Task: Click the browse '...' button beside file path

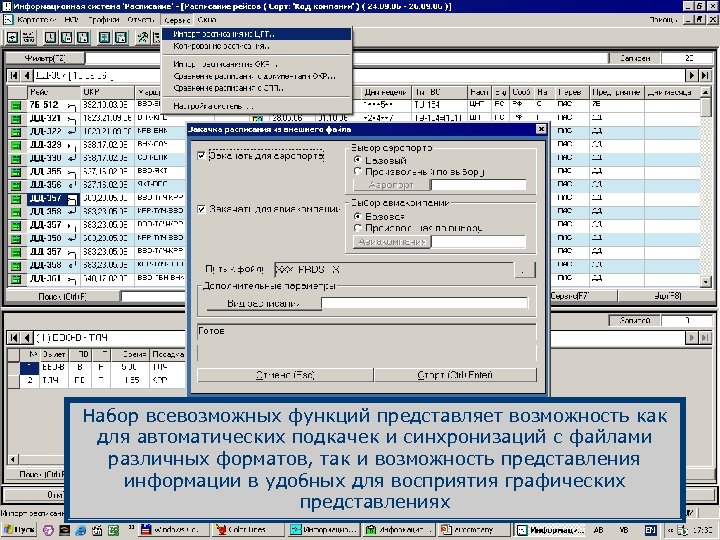Action: 525,270
